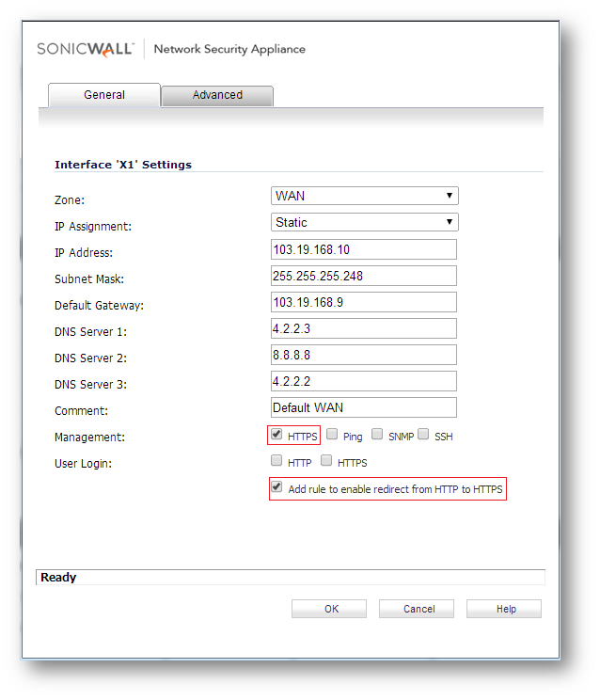Focus the DNS Server 2 field
The height and width of the screenshot is (700, 600).
pyautogui.click(x=363, y=355)
